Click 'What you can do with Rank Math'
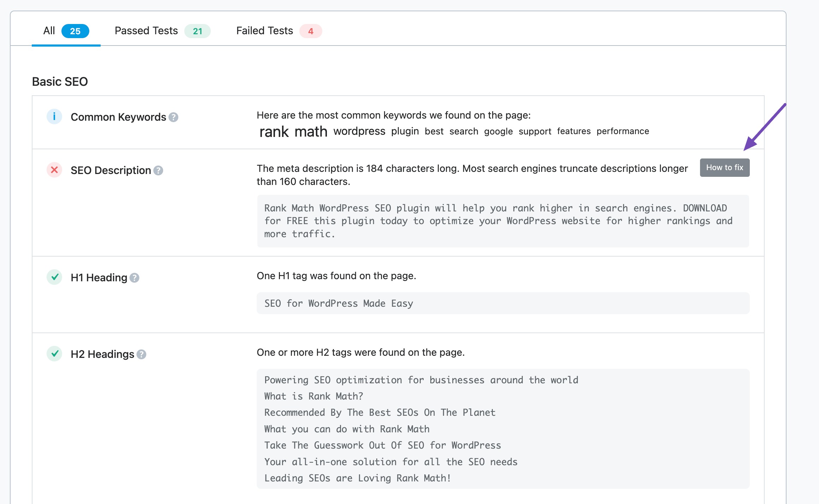Screen dimensions: 819x504 coord(347,429)
